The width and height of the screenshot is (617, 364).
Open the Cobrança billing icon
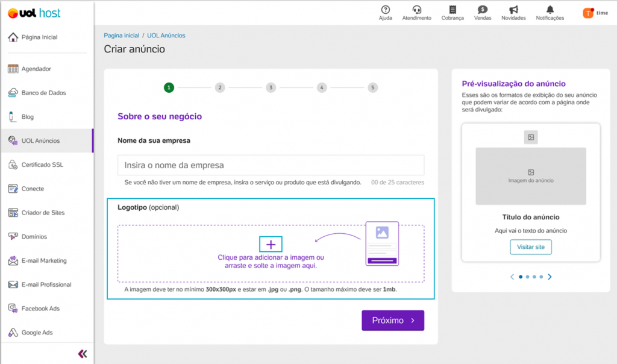[x=453, y=10]
